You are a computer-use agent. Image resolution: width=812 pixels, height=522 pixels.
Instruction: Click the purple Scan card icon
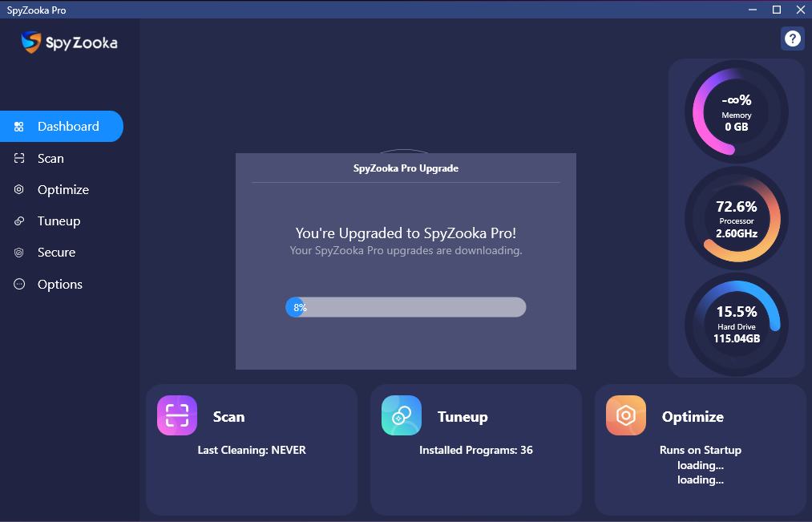pos(177,415)
